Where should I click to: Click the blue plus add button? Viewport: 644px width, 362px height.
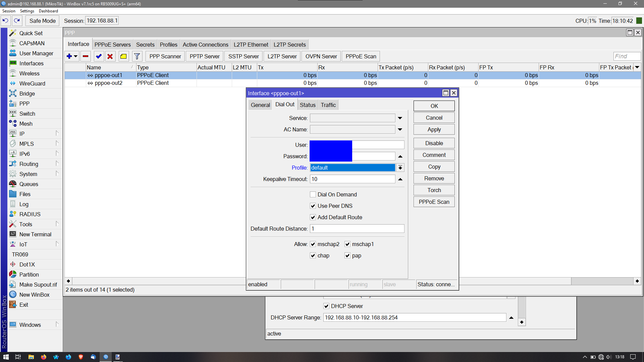tap(69, 56)
